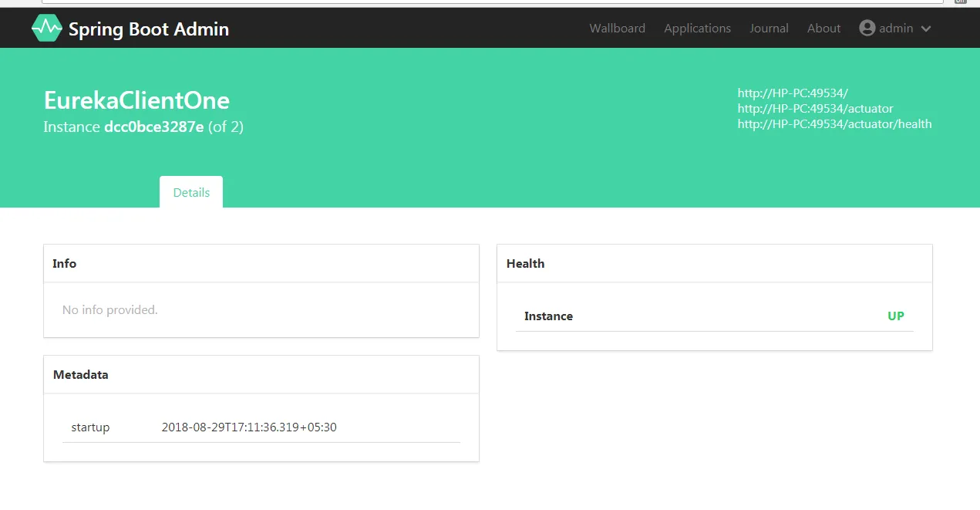Open the Wallboard menu item

point(617,28)
